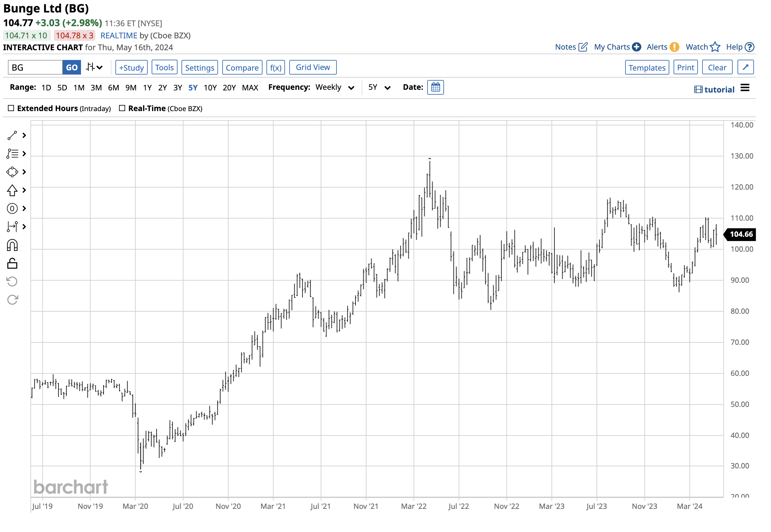Select the MAX range option
The width and height of the screenshot is (771, 532).
click(250, 87)
